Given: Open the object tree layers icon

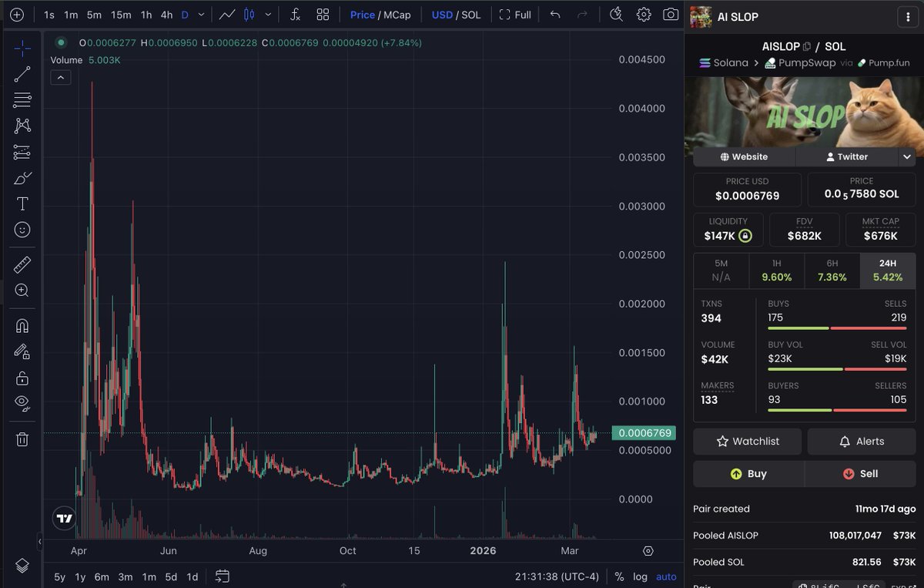Looking at the screenshot, I should click(x=22, y=566).
